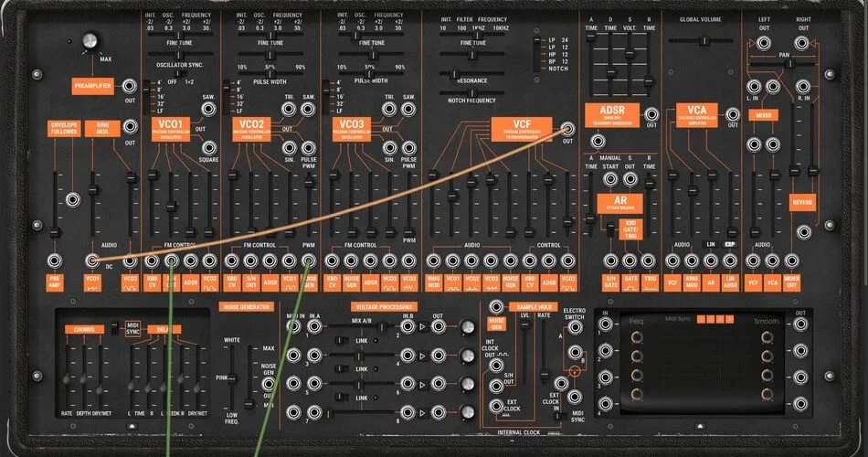
Task: Click the CHORUS label
Action: click(84, 330)
